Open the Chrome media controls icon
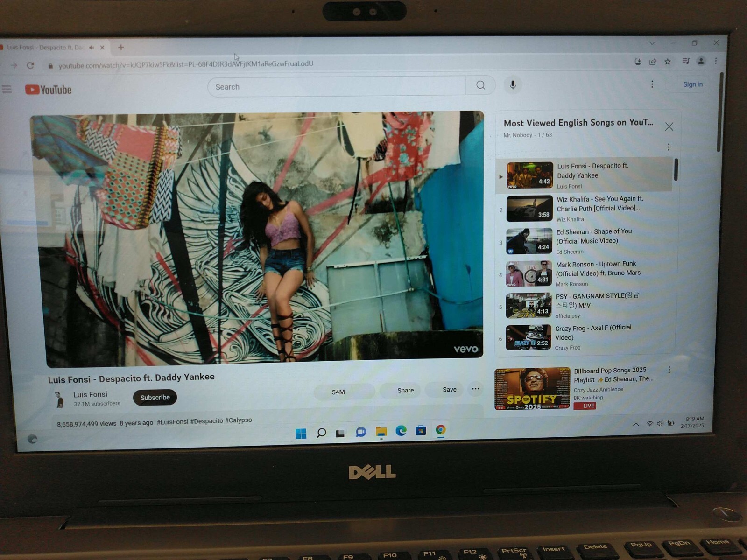Screen dimensions: 747x560 (686, 61)
